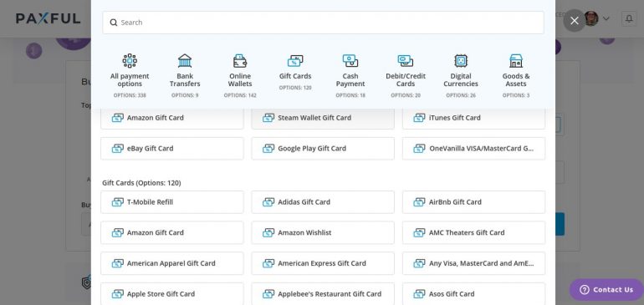Choose Asos Gift Card option
The width and height of the screenshot is (644, 305).
(x=473, y=293)
